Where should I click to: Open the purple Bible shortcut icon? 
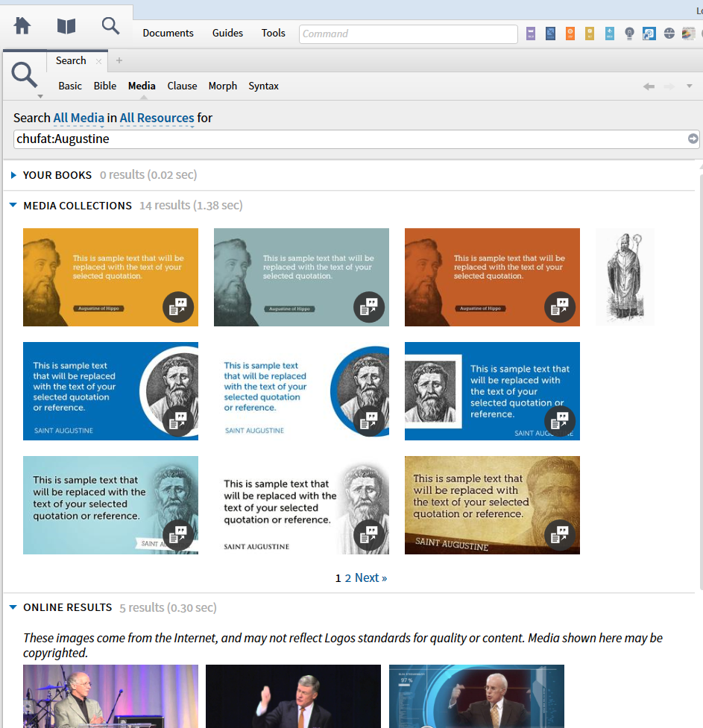[x=531, y=34]
